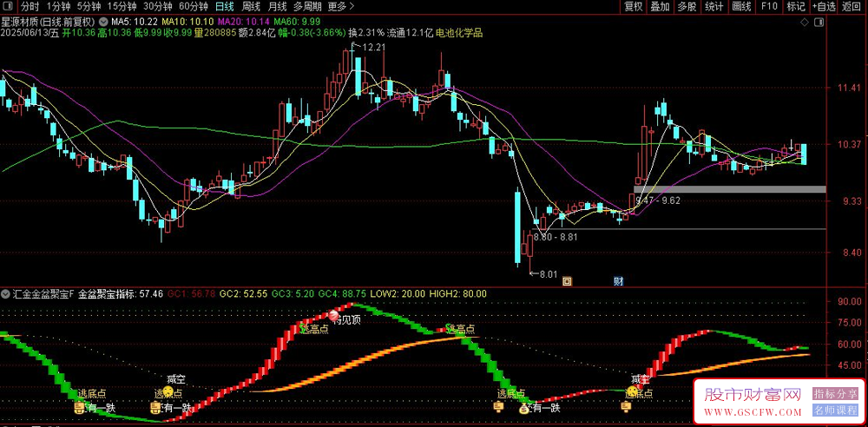
Task: Switch to the 1分钟 period tab
Action: point(58,7)
